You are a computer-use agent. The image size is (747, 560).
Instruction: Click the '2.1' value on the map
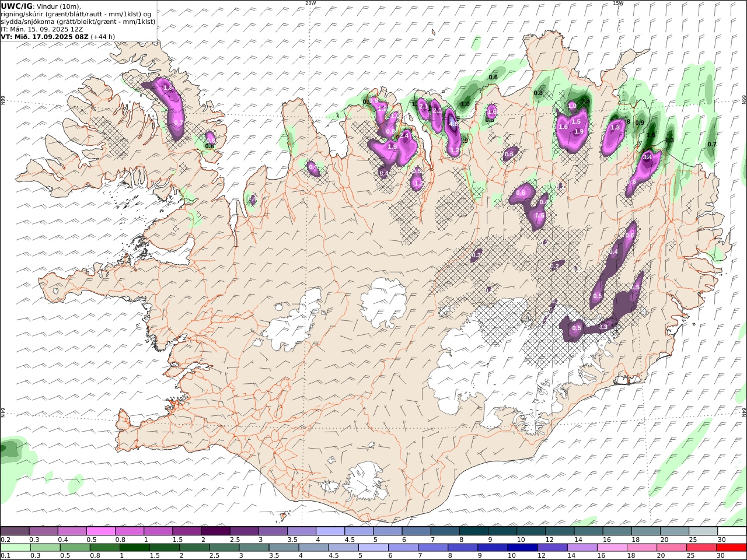[424, 106]
